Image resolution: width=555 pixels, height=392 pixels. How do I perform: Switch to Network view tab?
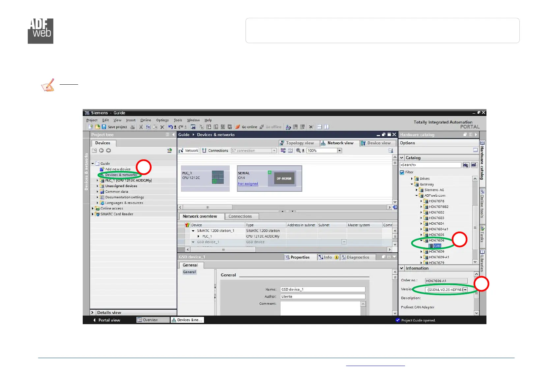(339, 143)
